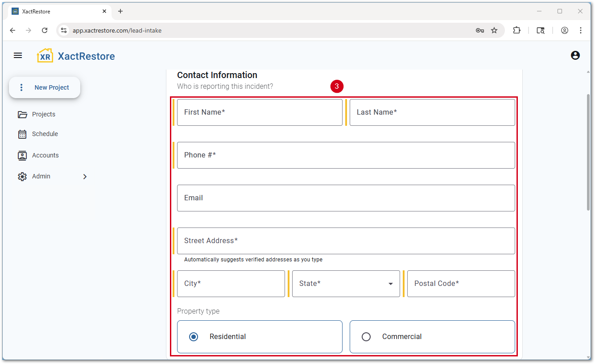
Task: Open the hamburger navigation menu
Action: [18, 55]
